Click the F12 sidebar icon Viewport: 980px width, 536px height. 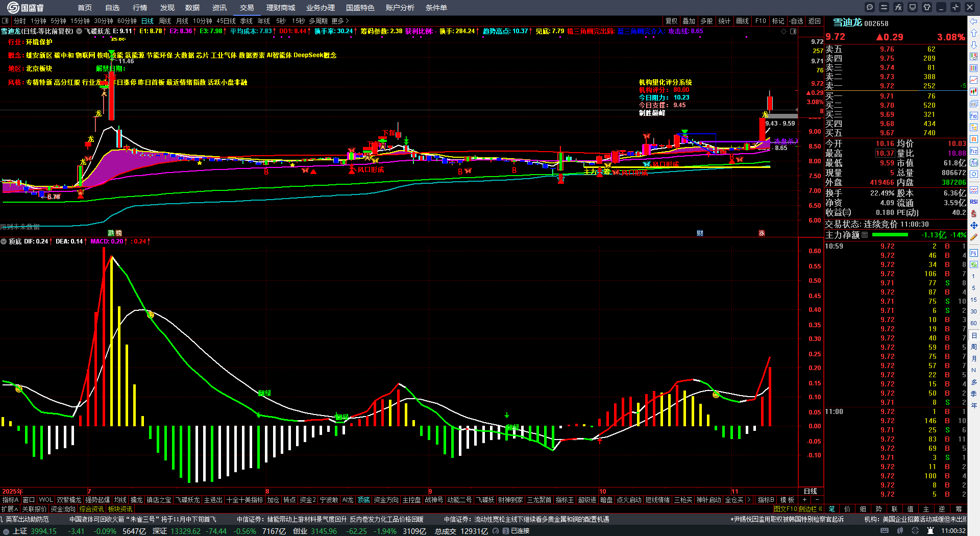tap(974, 151)
